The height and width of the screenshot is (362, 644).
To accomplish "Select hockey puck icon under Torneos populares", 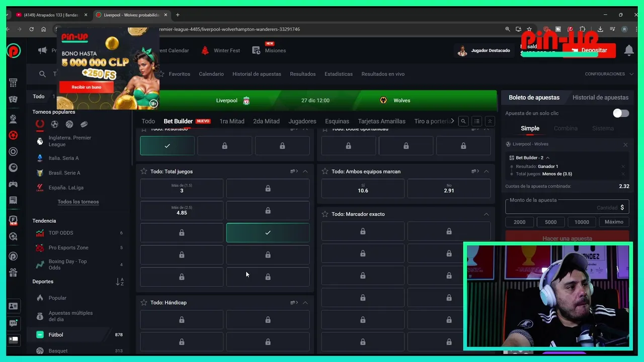I will pyautogui.click(x=84, y=124).
